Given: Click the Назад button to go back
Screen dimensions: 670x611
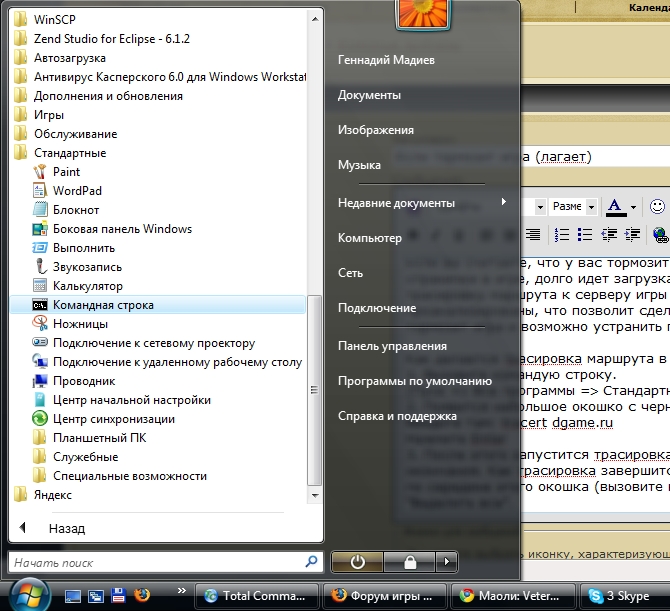Looking at the screenshot, I should click(66, 528).
